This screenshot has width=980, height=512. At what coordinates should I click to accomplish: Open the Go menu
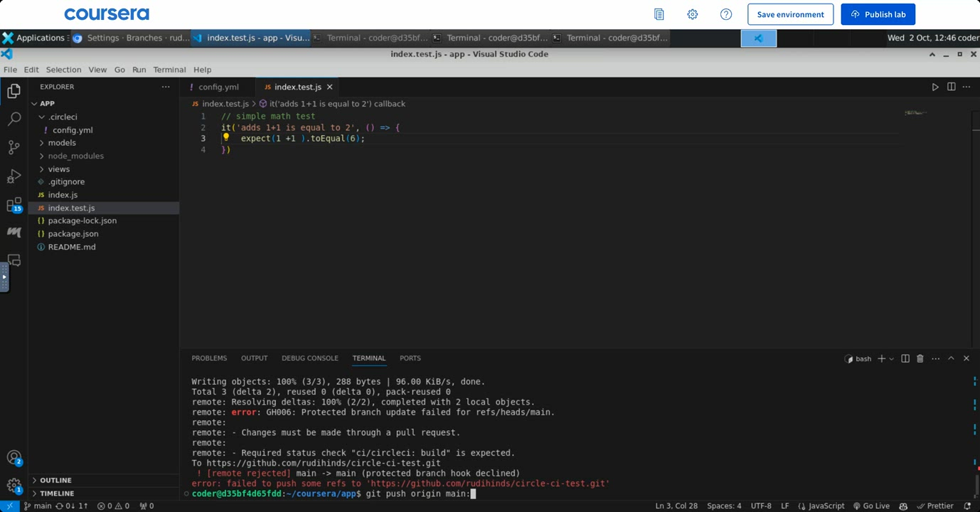[x=119, y=70]
